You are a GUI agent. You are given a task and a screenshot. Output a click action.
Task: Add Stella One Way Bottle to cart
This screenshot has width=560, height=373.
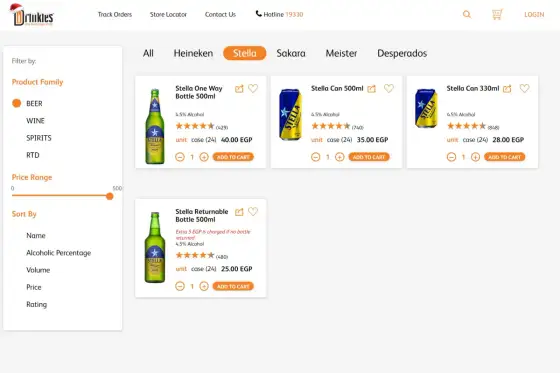tap(233, 157)
